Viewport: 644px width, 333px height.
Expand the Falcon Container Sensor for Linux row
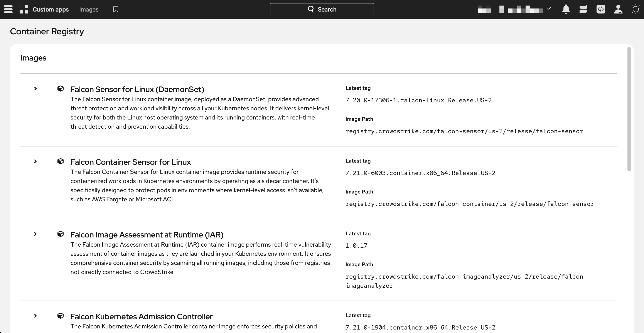35,161
